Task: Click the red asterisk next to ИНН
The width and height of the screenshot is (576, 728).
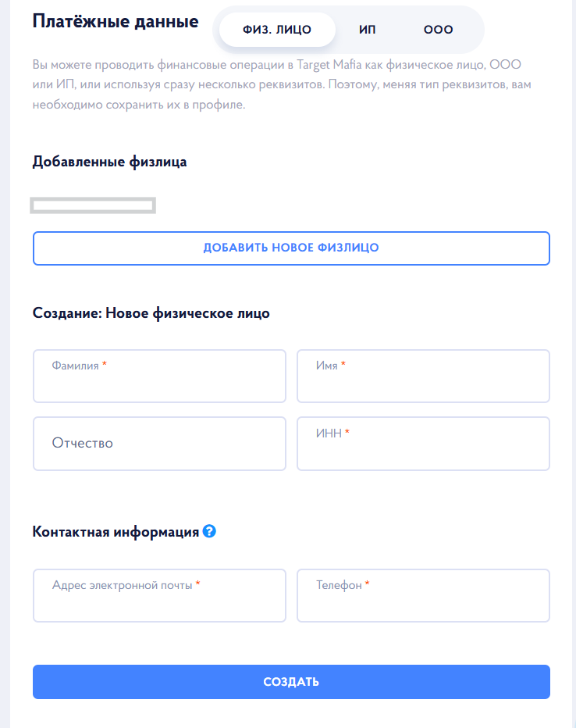Action: pyautogui.click(x=347, y=432)
